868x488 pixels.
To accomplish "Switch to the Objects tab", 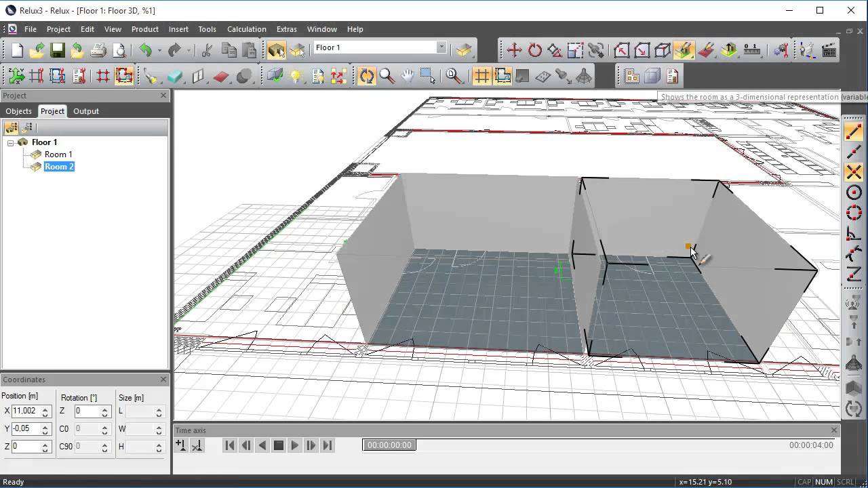I will tap(18, 111).
